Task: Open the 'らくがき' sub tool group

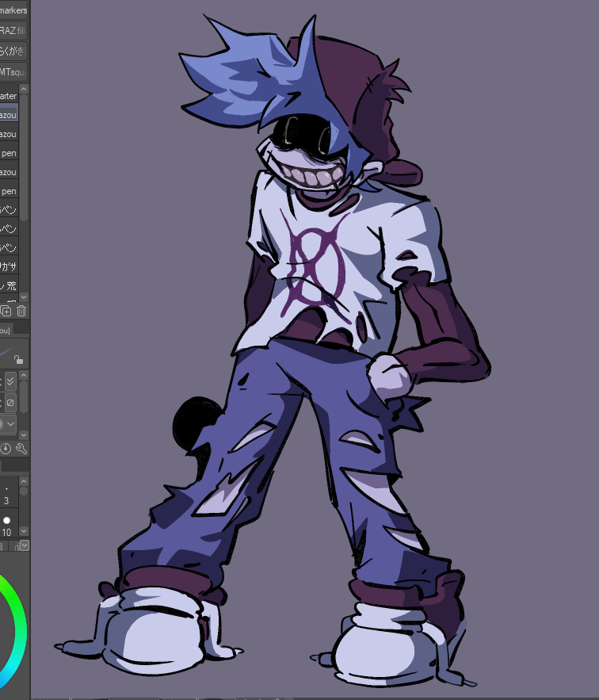Action: 13,52
